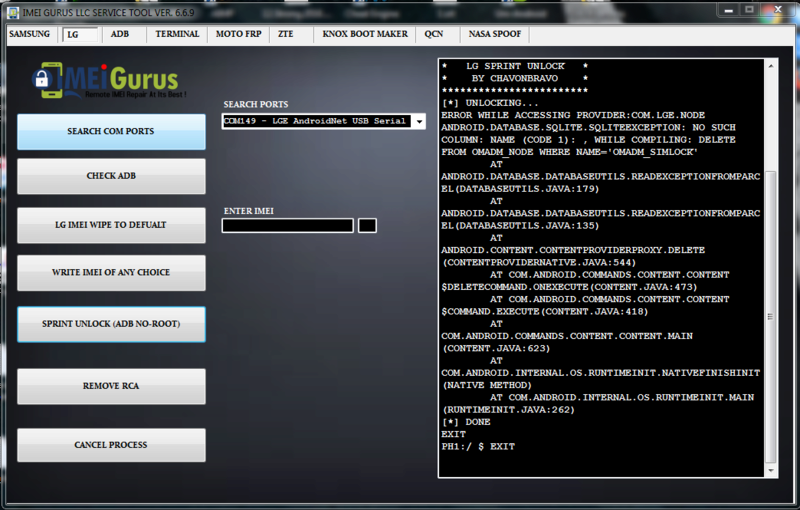Close the IMEI Gurus service tool
Viewport: 800px width, 510px height.
(778, 10)
